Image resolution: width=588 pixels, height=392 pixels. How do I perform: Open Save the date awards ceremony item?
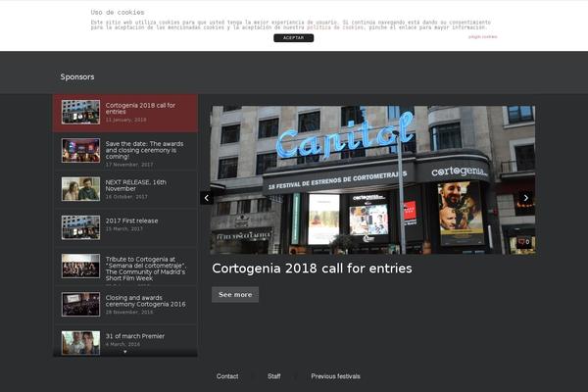click(x=125, y=151)
